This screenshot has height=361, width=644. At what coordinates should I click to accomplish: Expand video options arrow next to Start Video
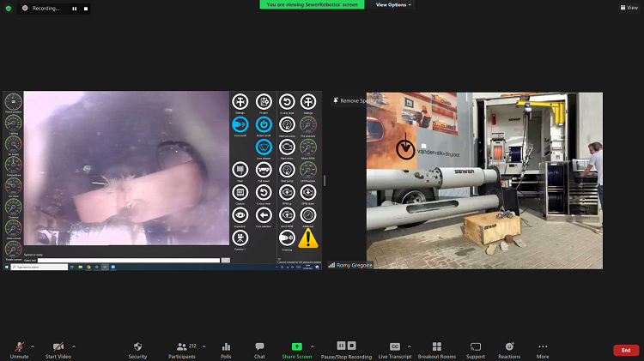74,346
